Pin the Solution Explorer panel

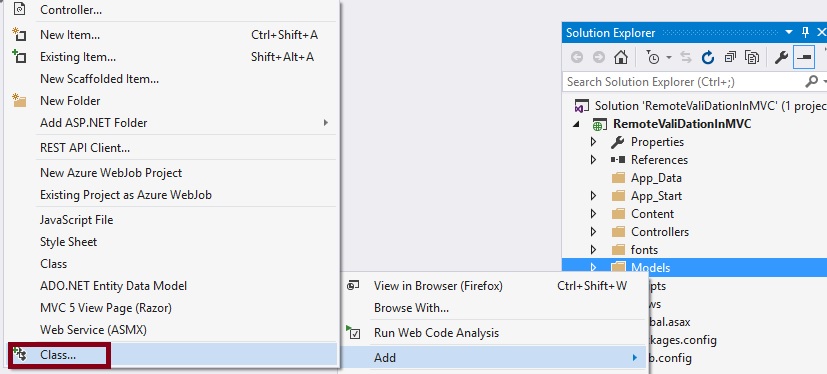pyautogui.click(x=805, y=33)
